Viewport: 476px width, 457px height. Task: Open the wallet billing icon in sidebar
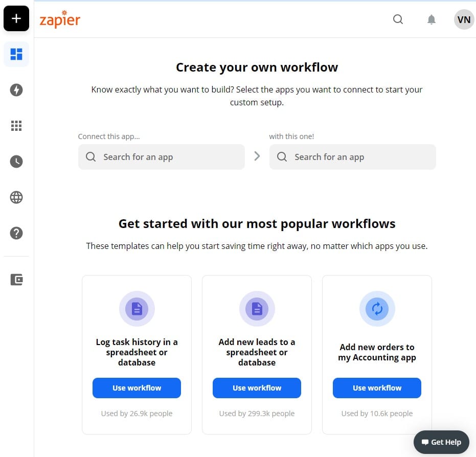(x=16, y=280)
